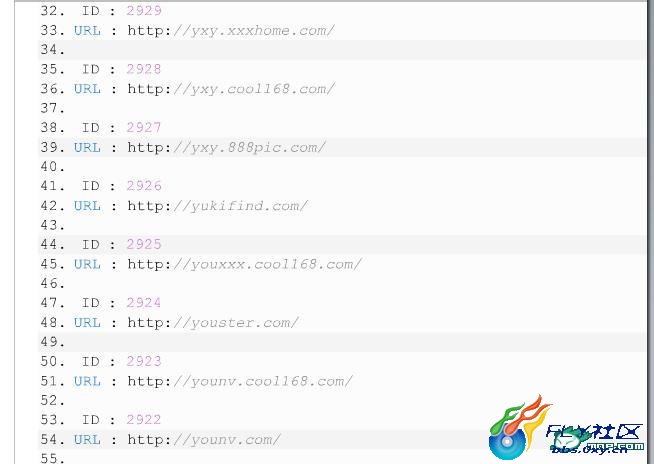Click line number 34 in the gutter
Image resolution: width=654 pixels, height=464 pixels.
53,50
